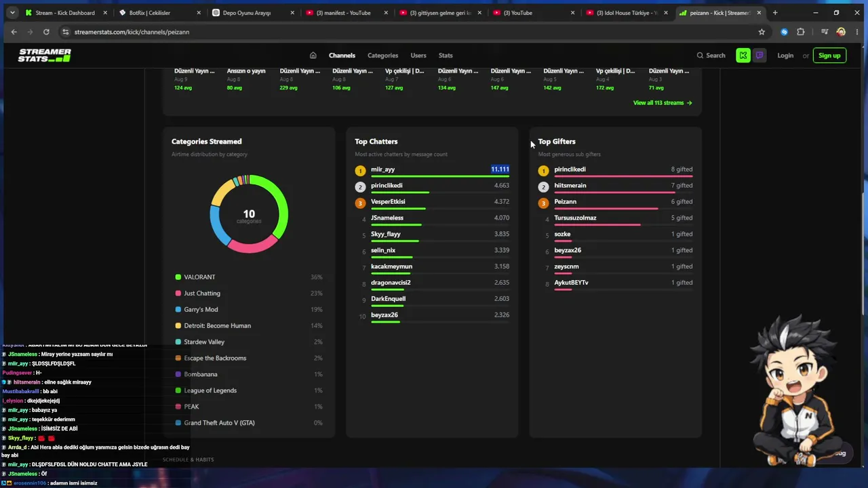
Task: Open the Aug 9 stream with 124 avg
Action: pos(195,79)
